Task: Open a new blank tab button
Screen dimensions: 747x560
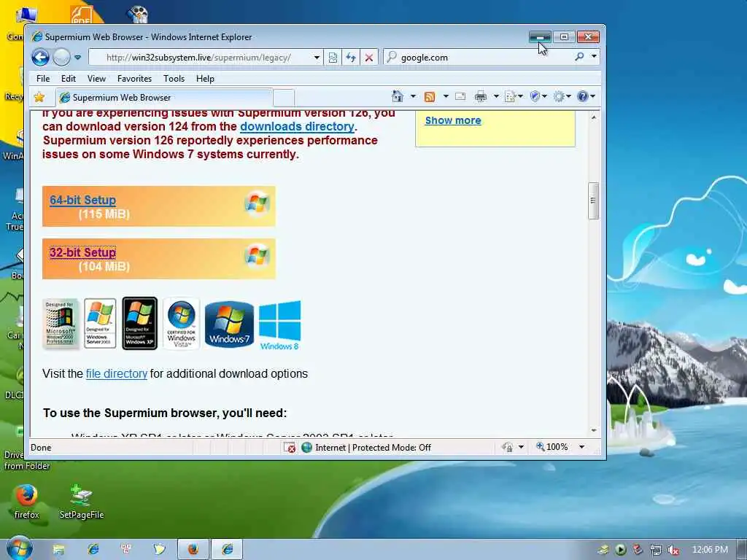Action: (x=284, y=98)
